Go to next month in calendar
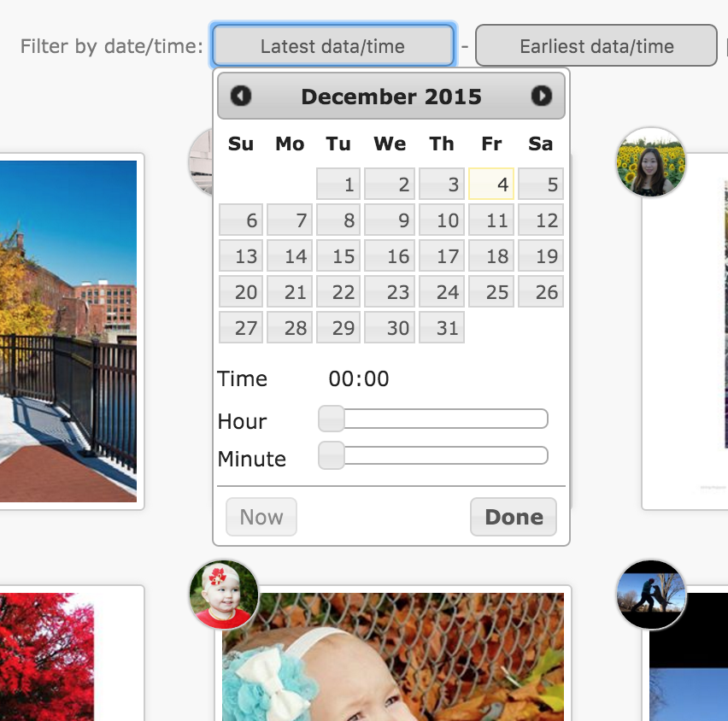This screenshot has height=721, width=728. coord(541,96)
